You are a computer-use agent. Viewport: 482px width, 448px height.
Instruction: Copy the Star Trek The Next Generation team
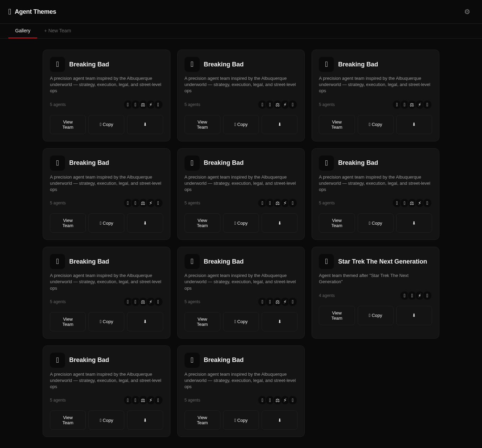coord(375,316)
